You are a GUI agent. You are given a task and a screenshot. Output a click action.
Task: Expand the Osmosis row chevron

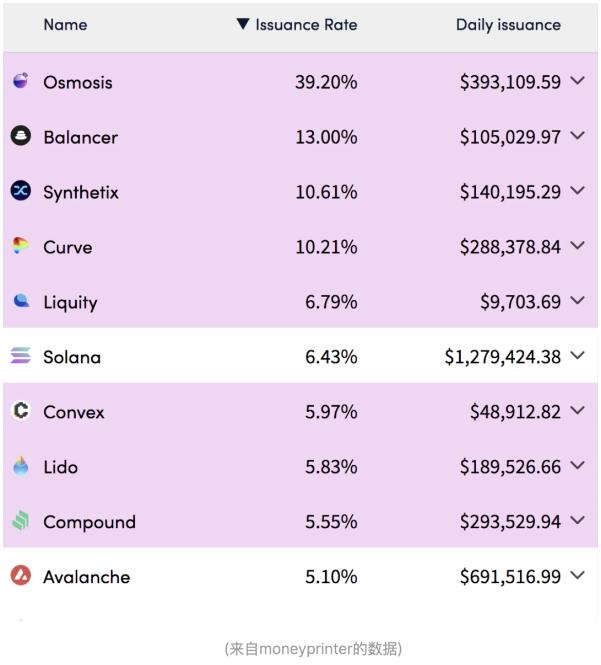(577, 81)
